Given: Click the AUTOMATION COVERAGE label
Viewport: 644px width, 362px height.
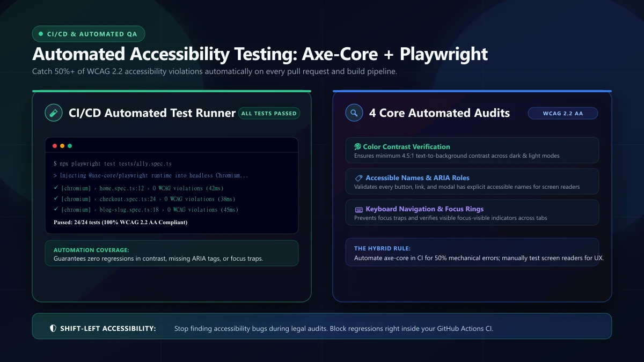Looking at the screenshot, I should 91,250.
